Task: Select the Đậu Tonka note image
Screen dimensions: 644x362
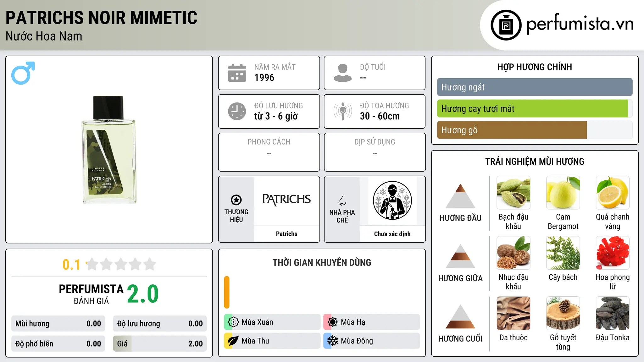Action: point(613,313)
